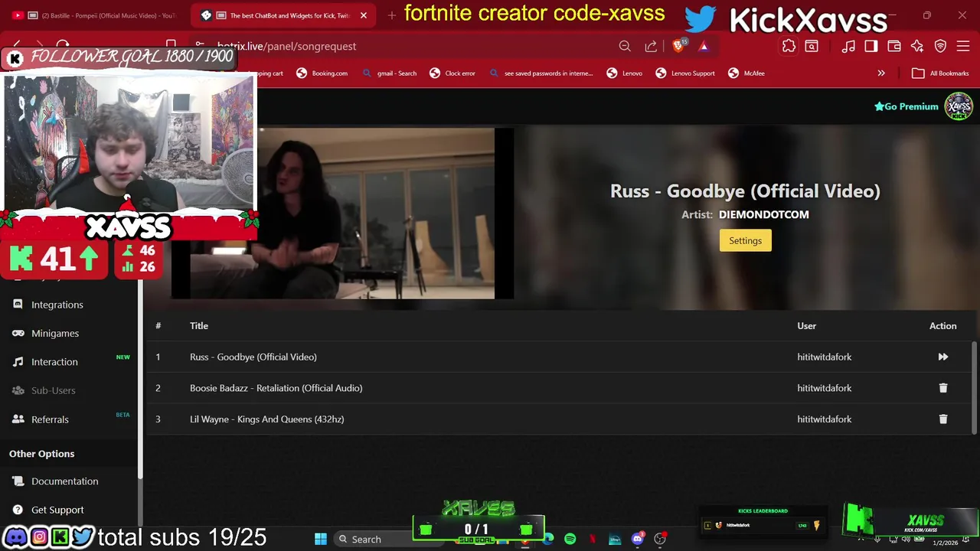Click the yellow Settings button
This screenshot has height=551, width=980.
coord(745,240)
